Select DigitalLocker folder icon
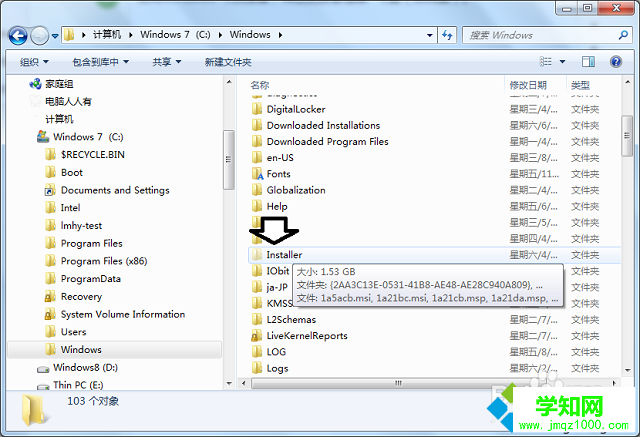Screen dimensions: 640x437 pyautogui.click(x=257, y=109)
